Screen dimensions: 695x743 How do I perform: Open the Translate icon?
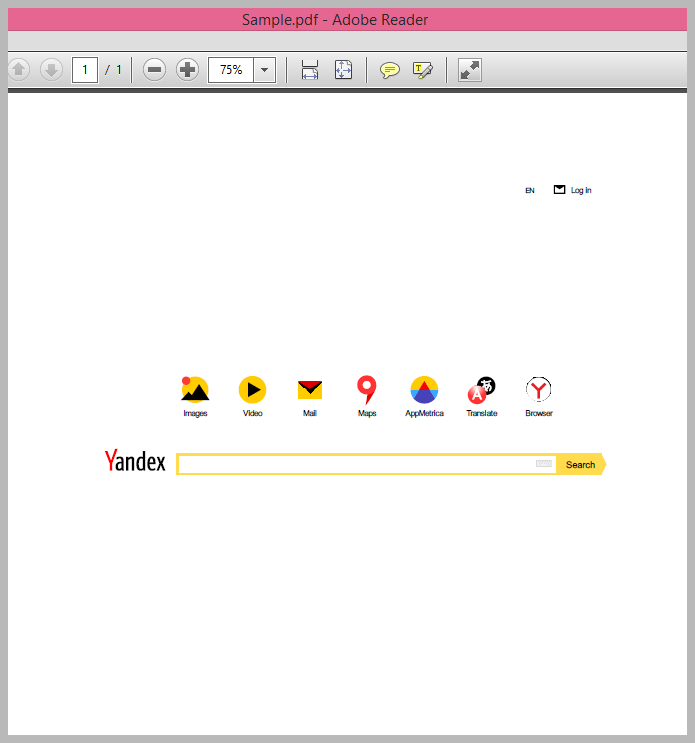click(x=481, y=390)
